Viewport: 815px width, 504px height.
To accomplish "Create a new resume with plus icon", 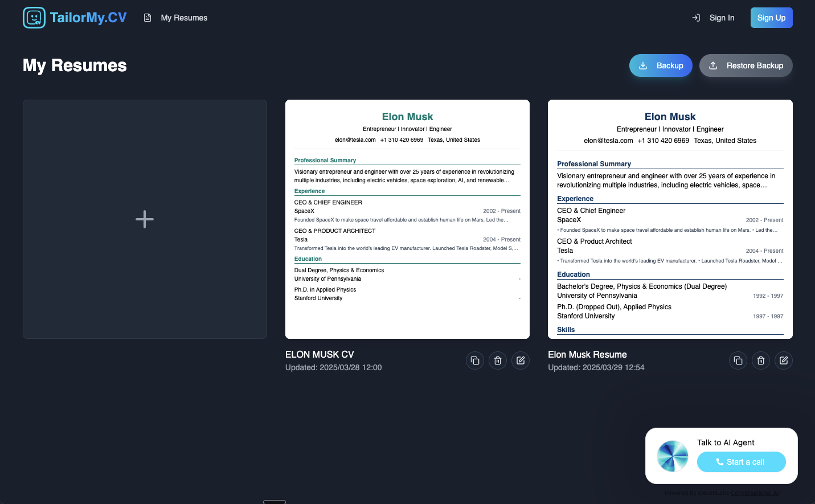I will coord(145,219).
